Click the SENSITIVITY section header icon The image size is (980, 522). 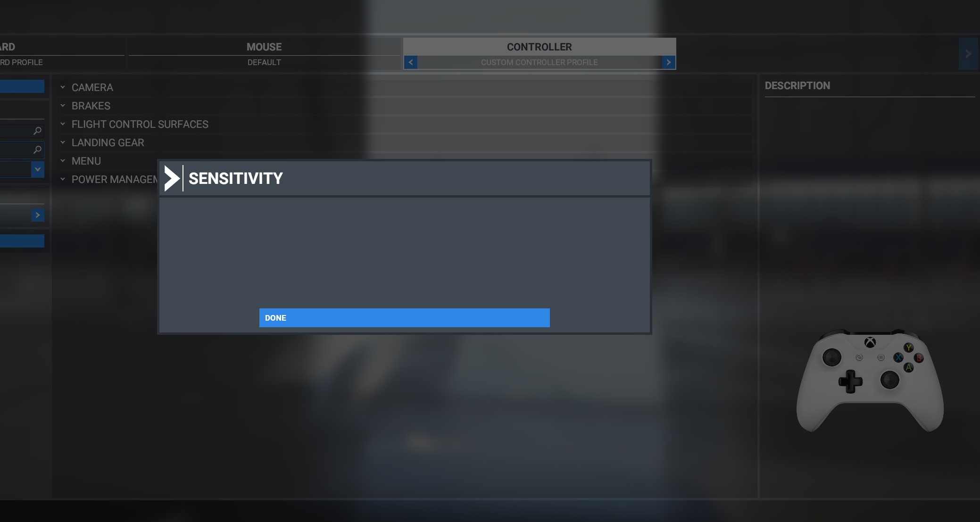pyautogui.click(x=171, y=178)
